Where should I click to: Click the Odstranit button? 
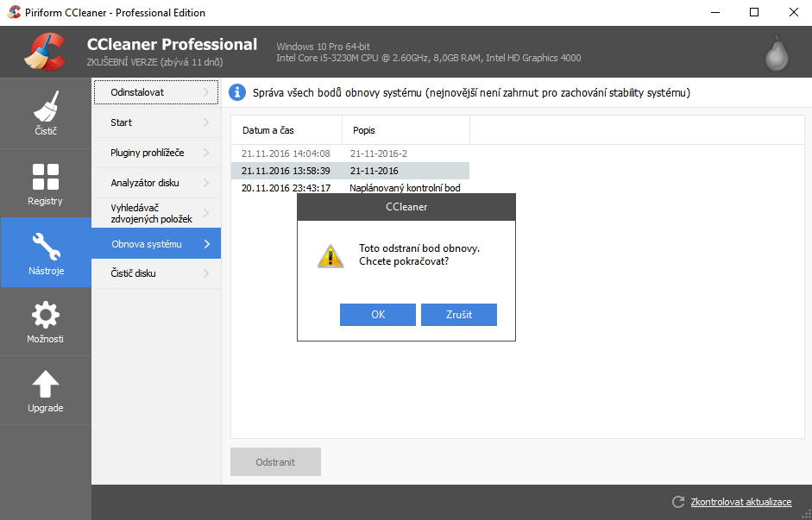pyautogui.click(x=275, y=462)
